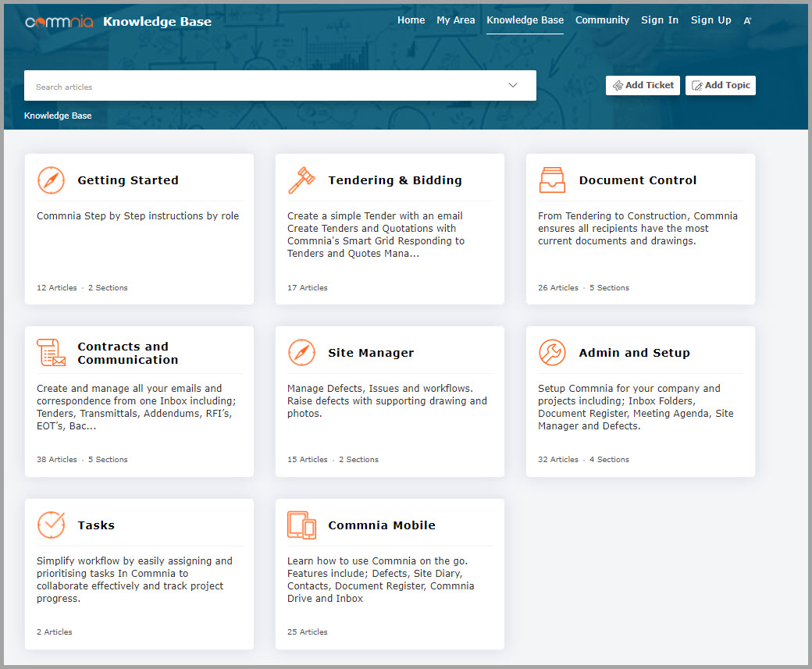This screenshot has height=669, width=812.
Task: Click '26 Articles' under Document Control
Action: click(x=558, y=288)
